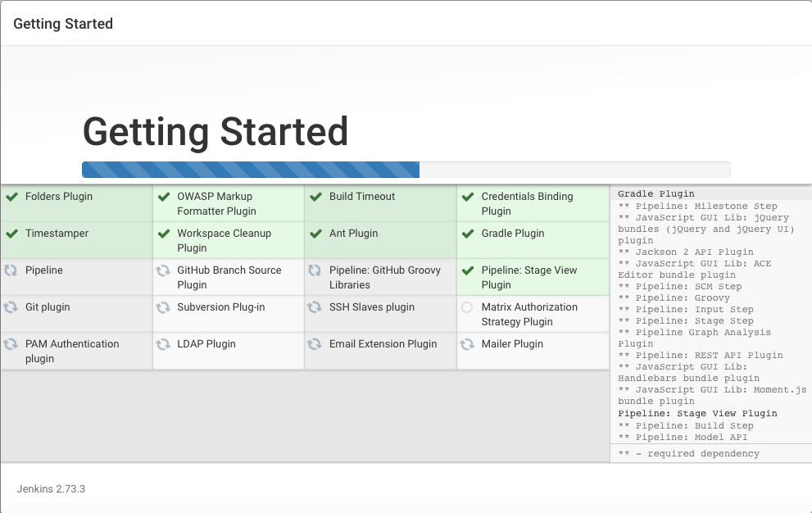
Task: Click the checkmark beside Pipeline: Stage View Plugin
Action: point(468,270)
